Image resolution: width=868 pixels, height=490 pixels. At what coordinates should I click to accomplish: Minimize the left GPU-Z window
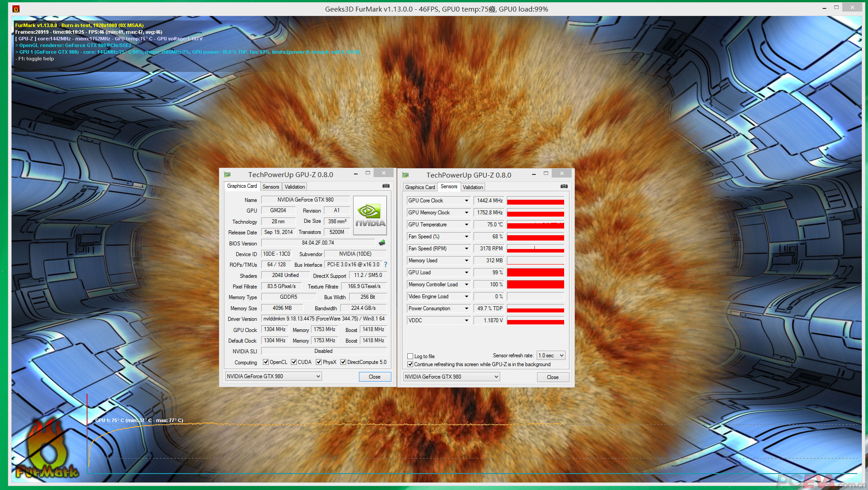point(355,174)
